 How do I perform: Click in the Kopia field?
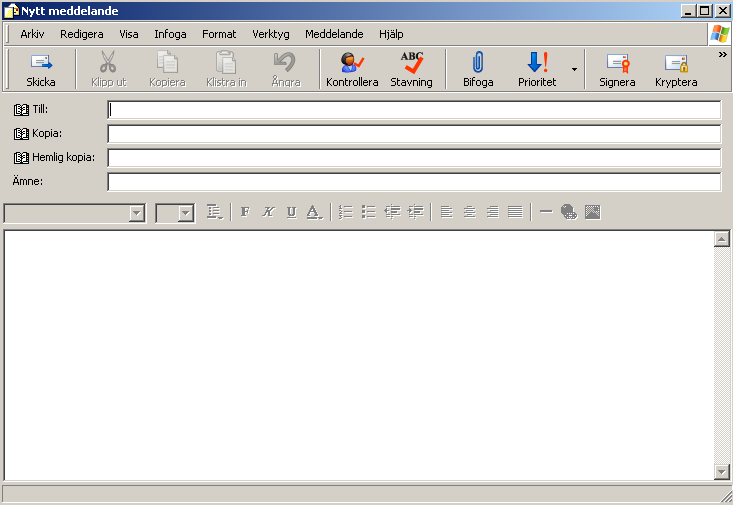point(414,134)
